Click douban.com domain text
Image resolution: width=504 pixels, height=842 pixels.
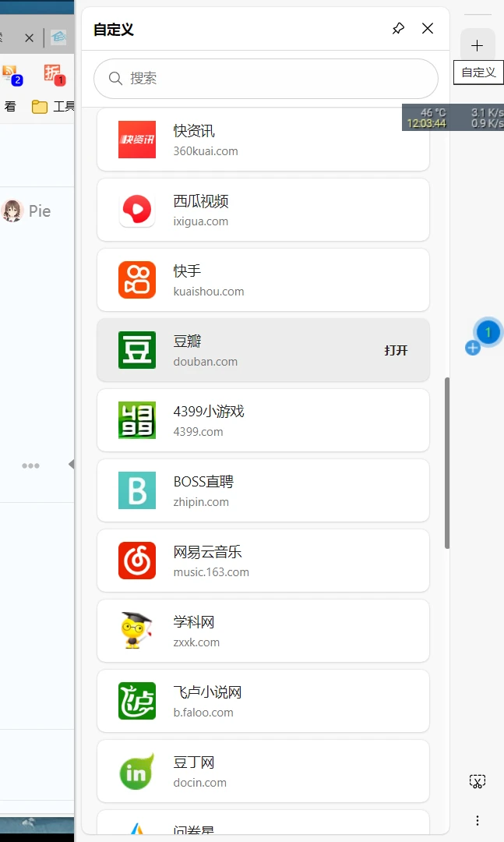point(206,362)
